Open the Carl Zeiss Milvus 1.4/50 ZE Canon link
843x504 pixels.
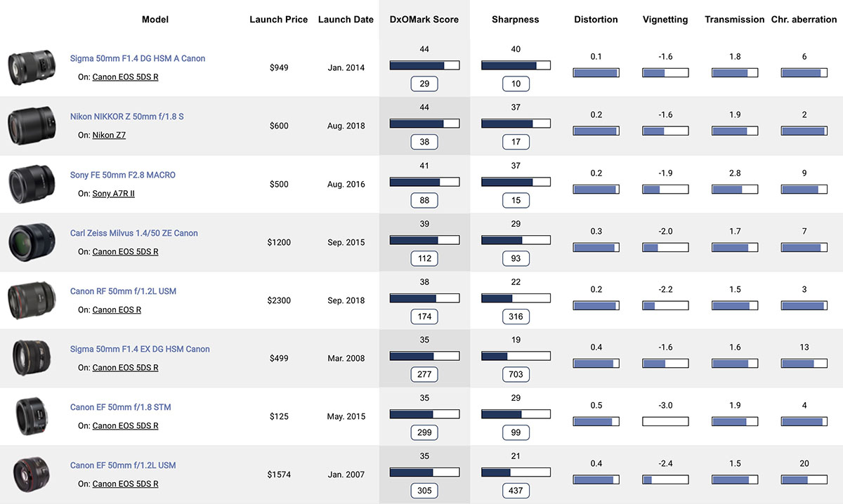(134, 233)
